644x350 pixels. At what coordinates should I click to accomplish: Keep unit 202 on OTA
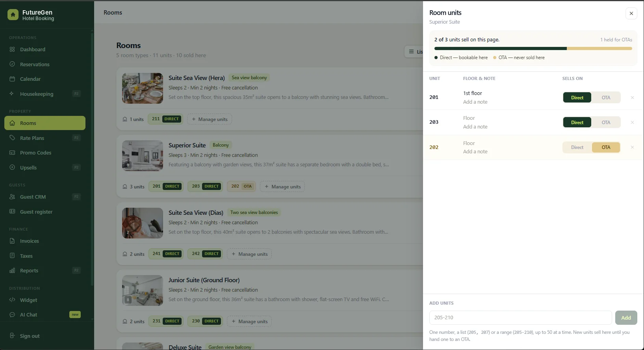606,147
